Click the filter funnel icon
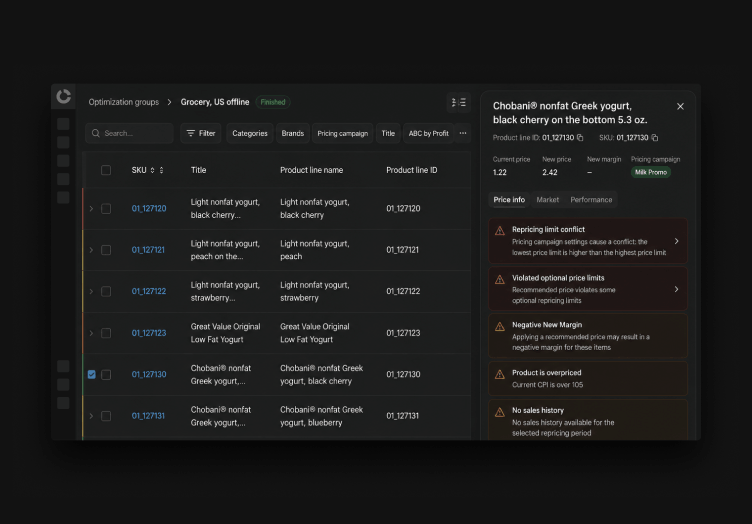752x524 pixels. point(191,133)
